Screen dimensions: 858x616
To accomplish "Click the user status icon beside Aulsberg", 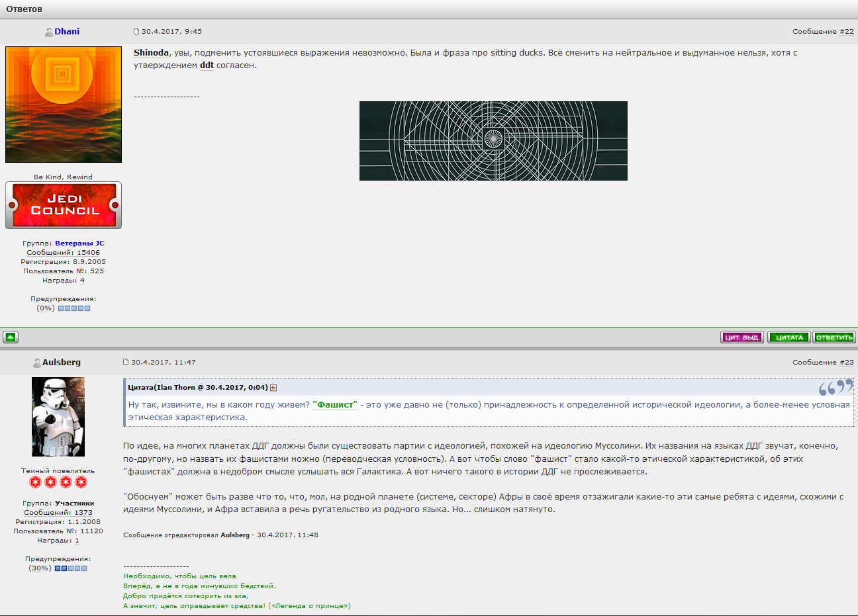I will (37, 363).
